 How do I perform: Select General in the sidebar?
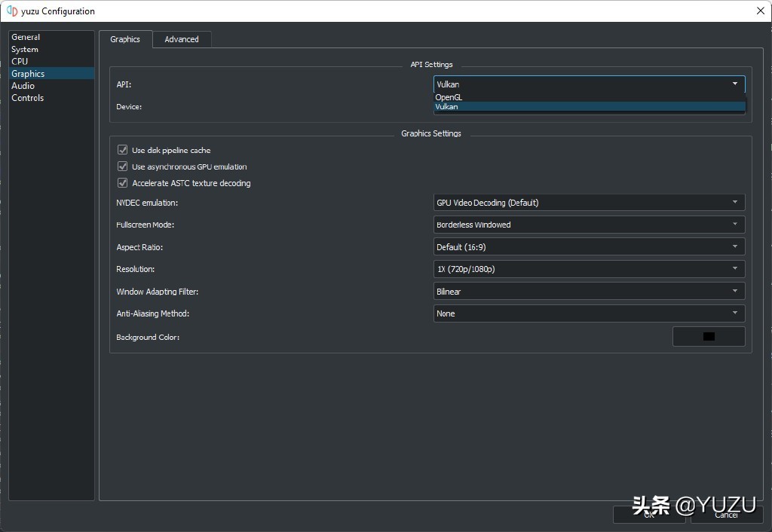(26, 37)
